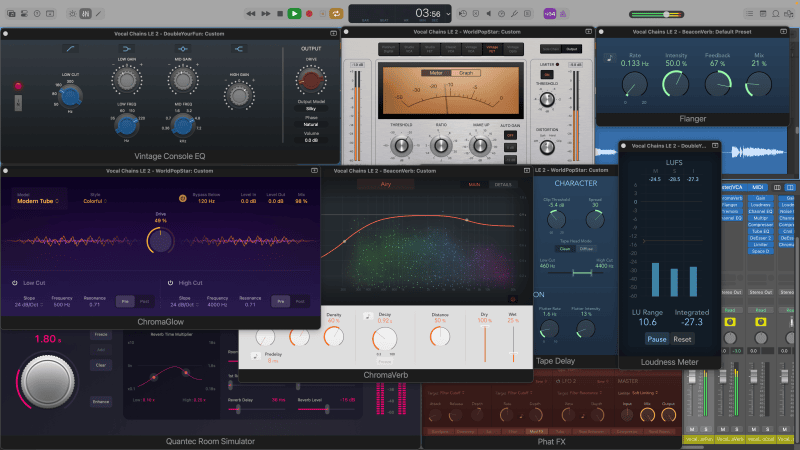
Task: Toggle the orange Cycle loop button
Action: click(x=335, y=13)
